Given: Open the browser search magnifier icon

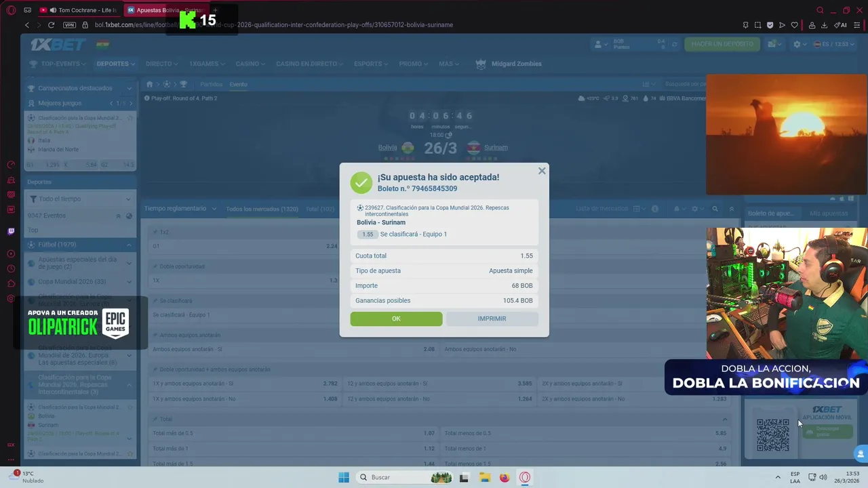Looking at the screenshot, I should (820, 10).
